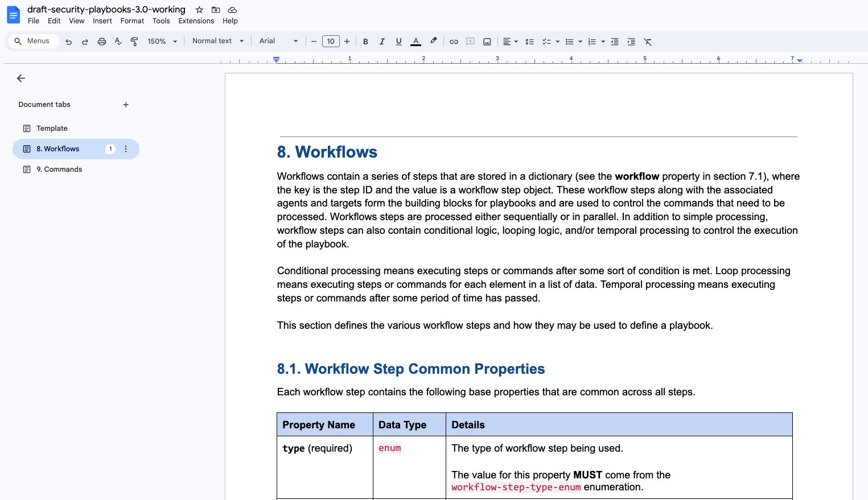Print the document using printer icon
Image resolution: width=868 pixels, height=500 pixels.
pos(102,42)
